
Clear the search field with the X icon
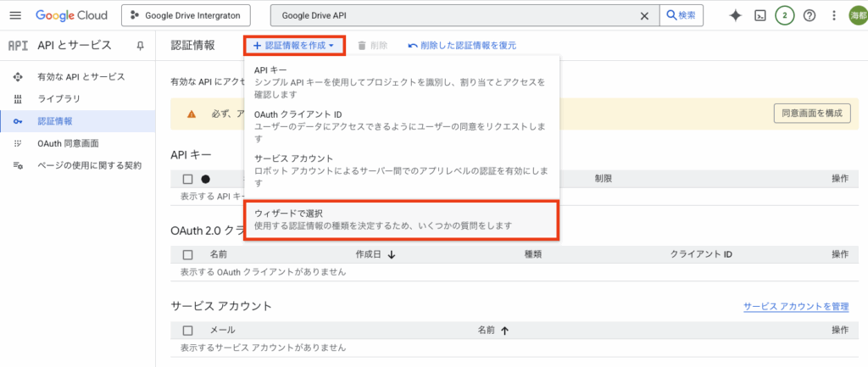point(644,15)
